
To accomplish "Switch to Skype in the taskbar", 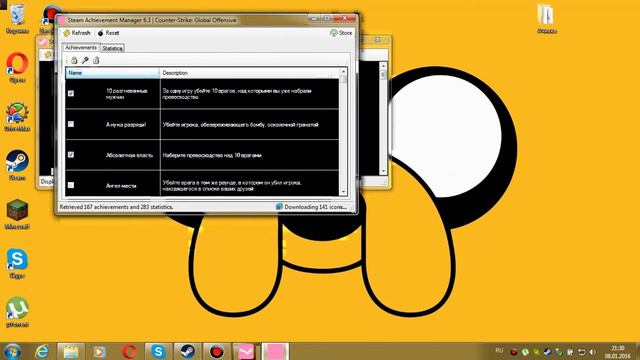I will point(158,351).
